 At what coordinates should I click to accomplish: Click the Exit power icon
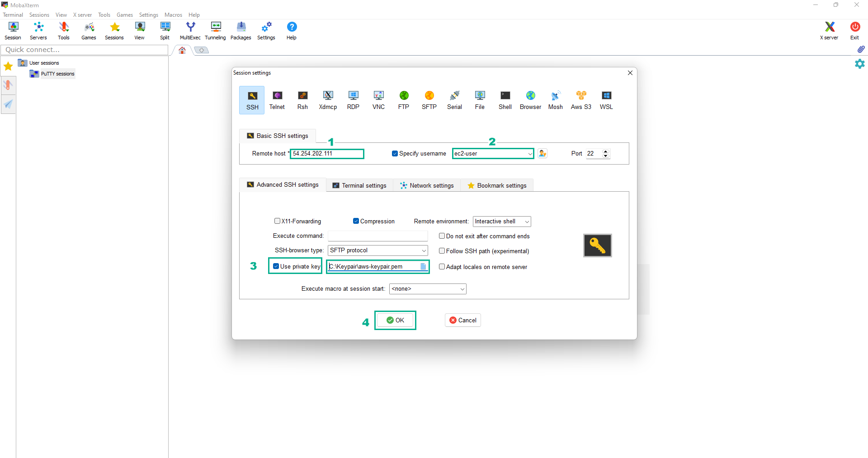tap(855, 31)
